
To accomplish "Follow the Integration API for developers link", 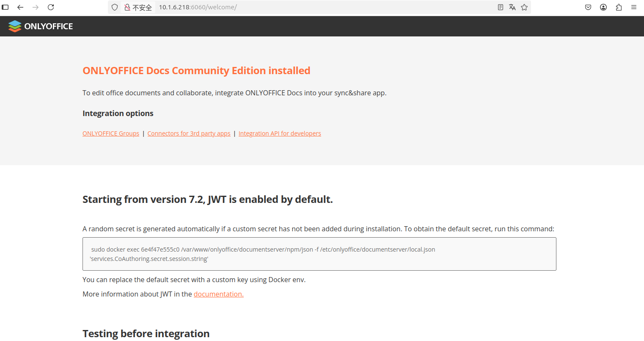I will [x=280, y=133].
